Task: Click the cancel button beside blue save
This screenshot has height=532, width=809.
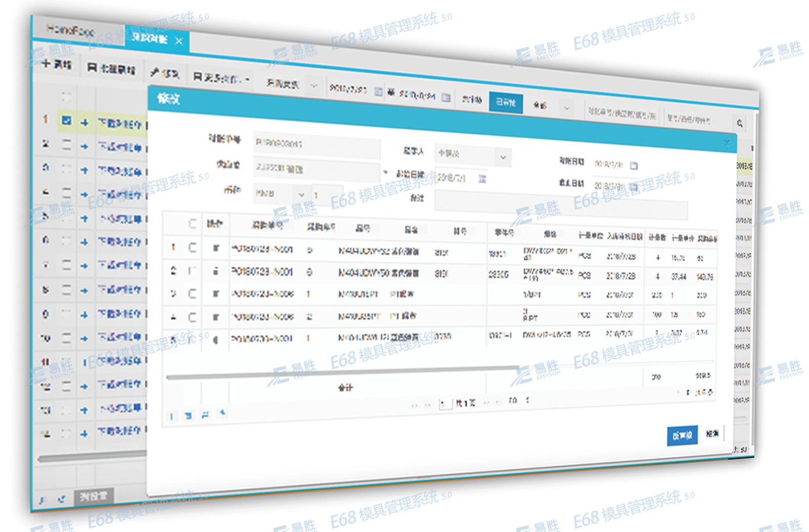Action: click(712, 433)
